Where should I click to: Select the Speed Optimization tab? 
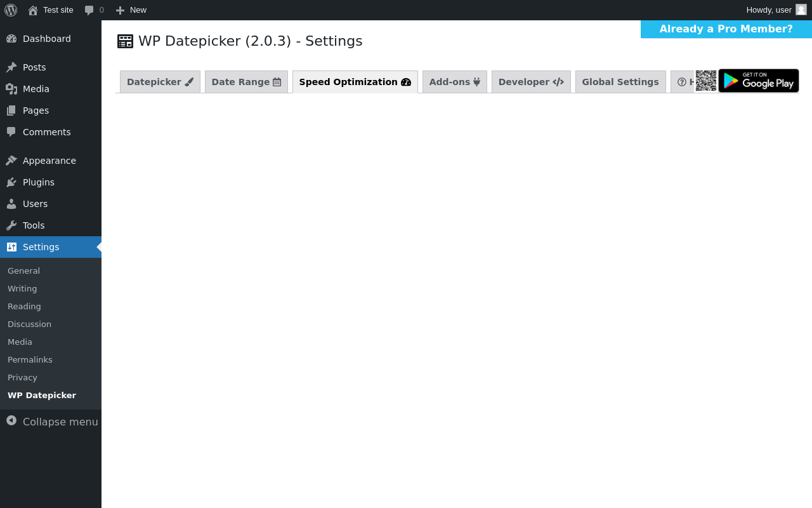[355, 82]
